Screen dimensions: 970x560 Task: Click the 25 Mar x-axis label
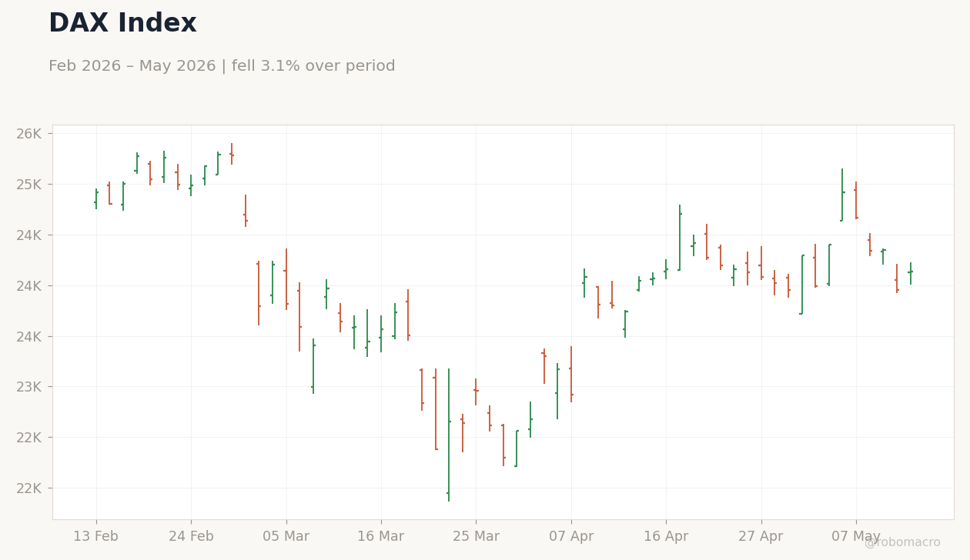(476, 537)
